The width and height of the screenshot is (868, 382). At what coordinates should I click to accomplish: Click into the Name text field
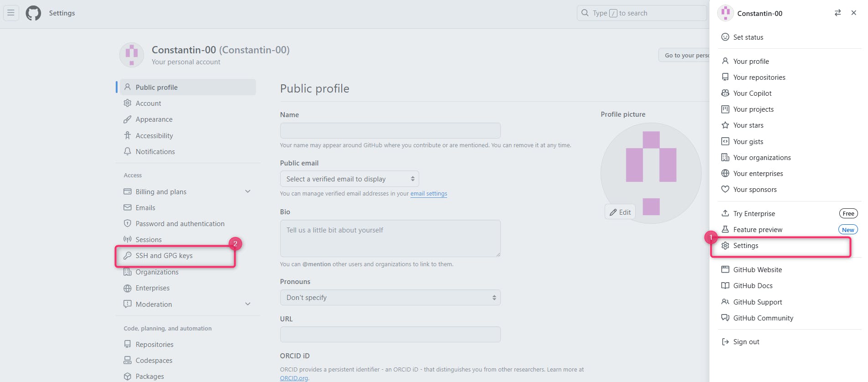[x=390, y=130]
